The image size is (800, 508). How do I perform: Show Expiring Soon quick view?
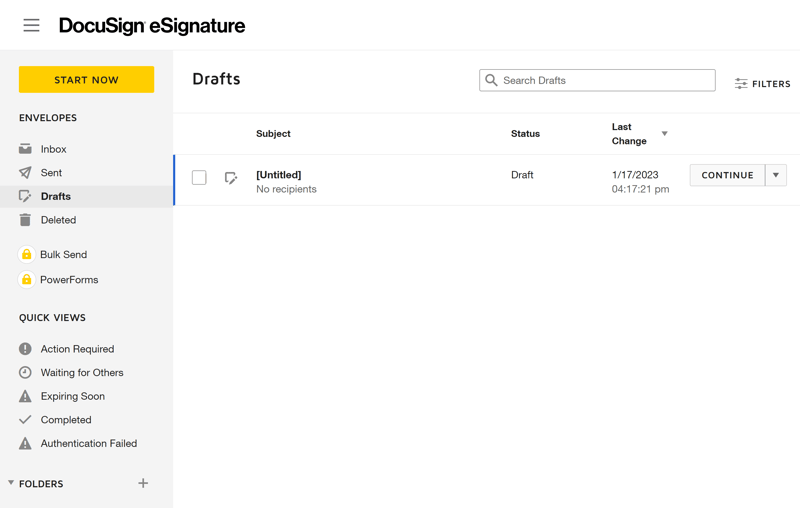pyautogui.click(x=73, y=396)
